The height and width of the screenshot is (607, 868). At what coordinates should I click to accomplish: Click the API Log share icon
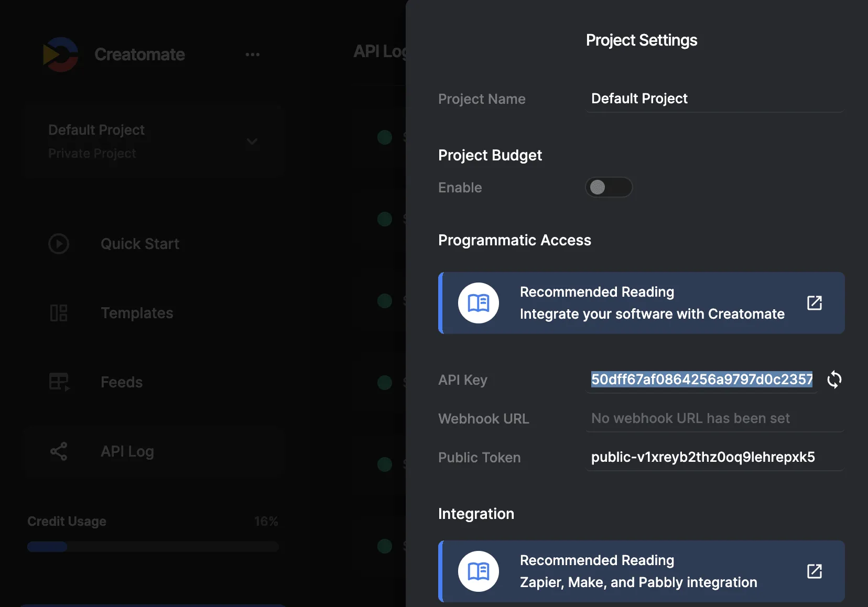(x=59, y=451)
